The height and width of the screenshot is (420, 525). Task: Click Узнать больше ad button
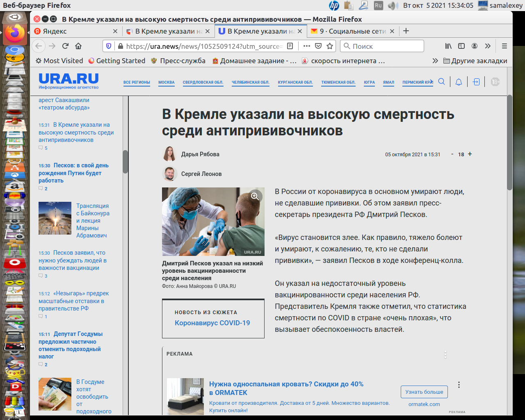424,392
